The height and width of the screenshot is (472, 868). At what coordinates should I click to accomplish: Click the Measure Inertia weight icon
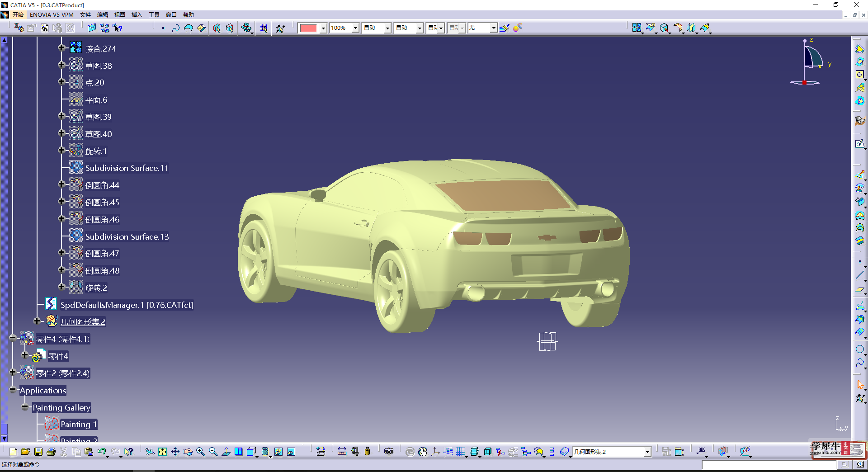pyautogui.click(x=367, y=452)
